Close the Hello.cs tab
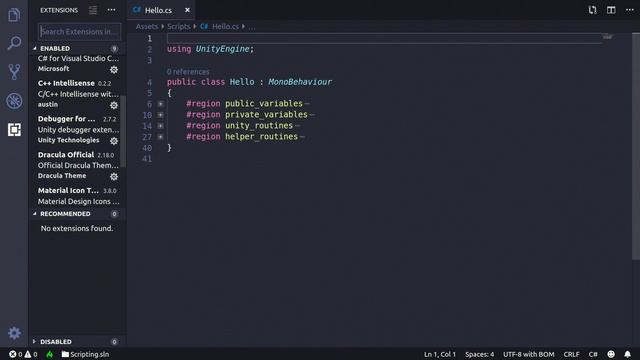The width and height of the screenshot is (640, 360). point(187,10)
